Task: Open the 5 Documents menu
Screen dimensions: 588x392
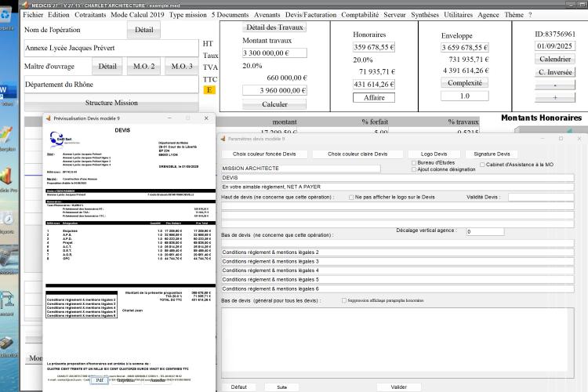Action: click(x=230, y=15)
